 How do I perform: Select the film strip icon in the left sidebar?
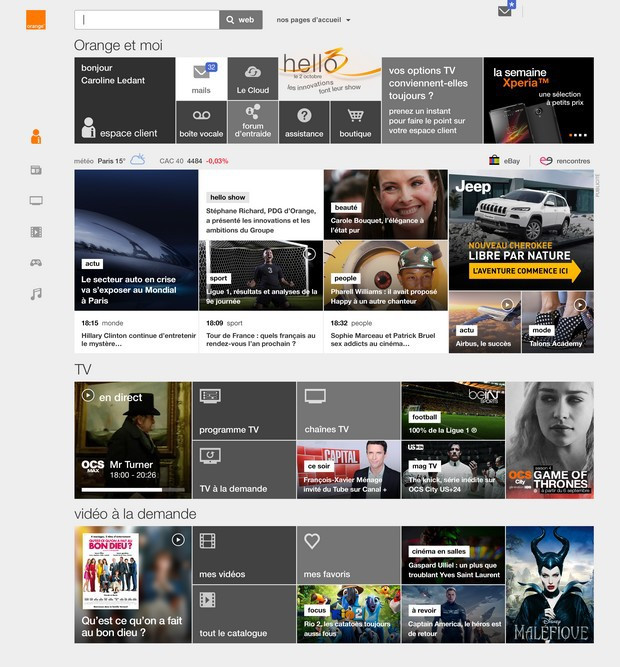36,232
